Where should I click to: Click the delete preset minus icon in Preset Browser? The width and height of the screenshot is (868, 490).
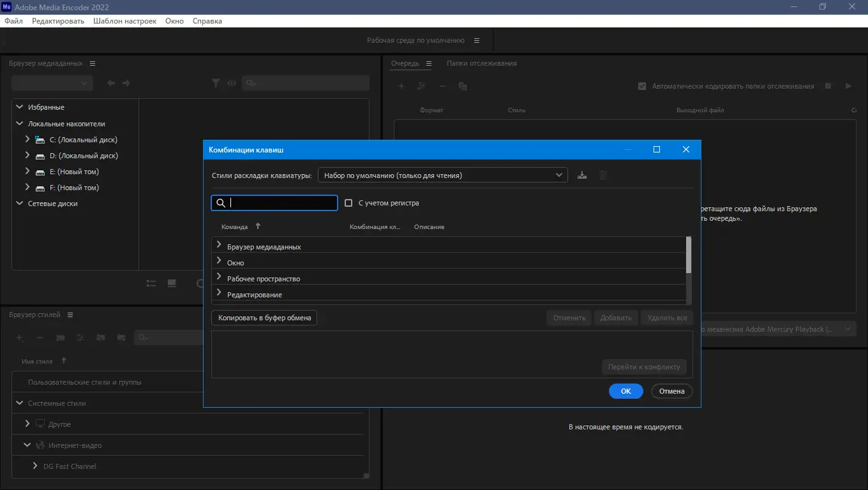(x=40, y=338)
